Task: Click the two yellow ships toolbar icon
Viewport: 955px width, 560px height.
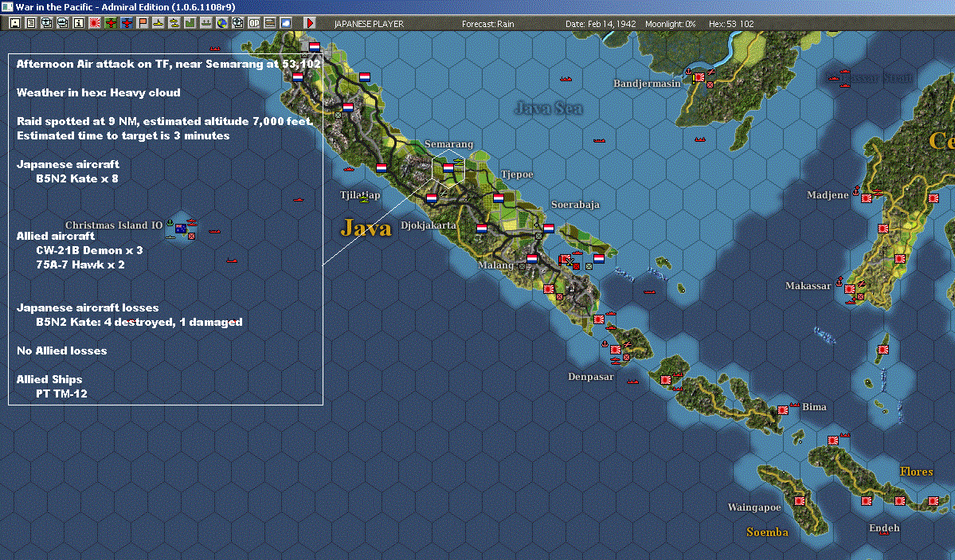Action: [x=174, y=23]
